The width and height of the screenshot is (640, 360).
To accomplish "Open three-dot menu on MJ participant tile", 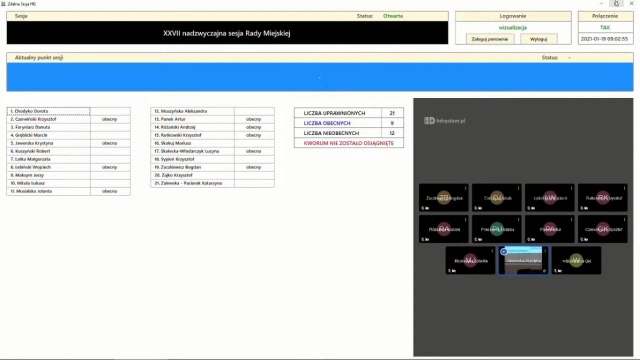I will [492, 251].
